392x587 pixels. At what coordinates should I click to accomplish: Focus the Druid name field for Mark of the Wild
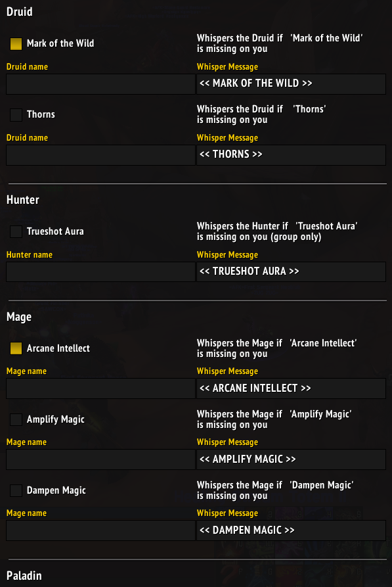tap(100, 84)
